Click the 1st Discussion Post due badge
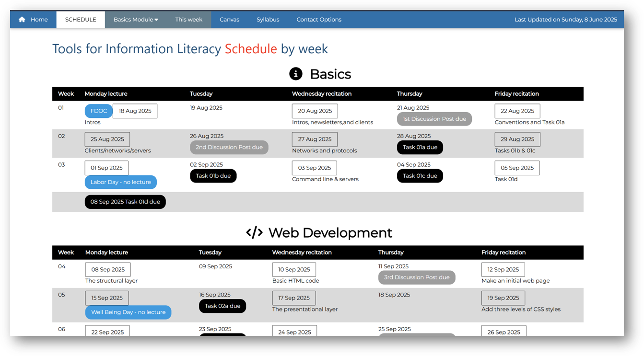Image resolution: width=644 pixels, height=356 pixels. pos(434,118)
